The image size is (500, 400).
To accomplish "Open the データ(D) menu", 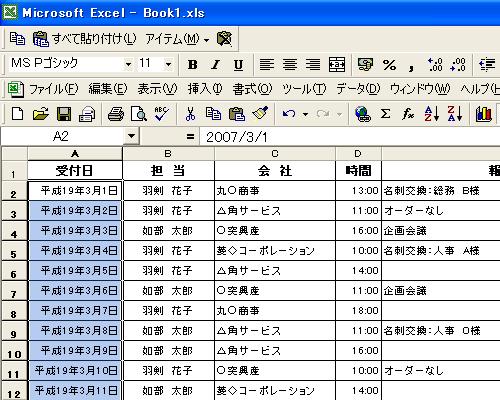I will point(358,89).
